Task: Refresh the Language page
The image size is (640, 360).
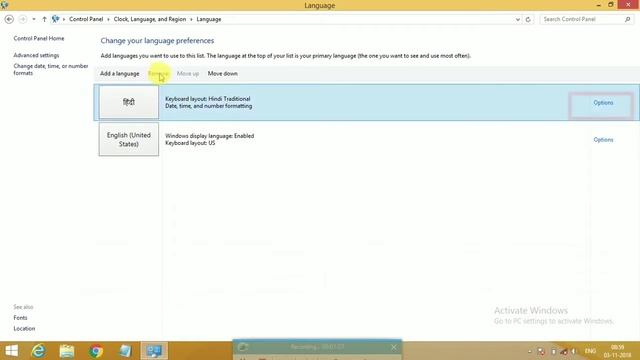Action: point(528,19)
